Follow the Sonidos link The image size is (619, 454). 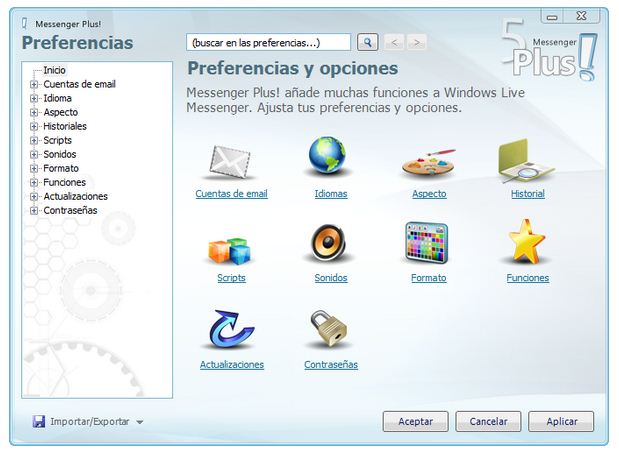[331, 278]
